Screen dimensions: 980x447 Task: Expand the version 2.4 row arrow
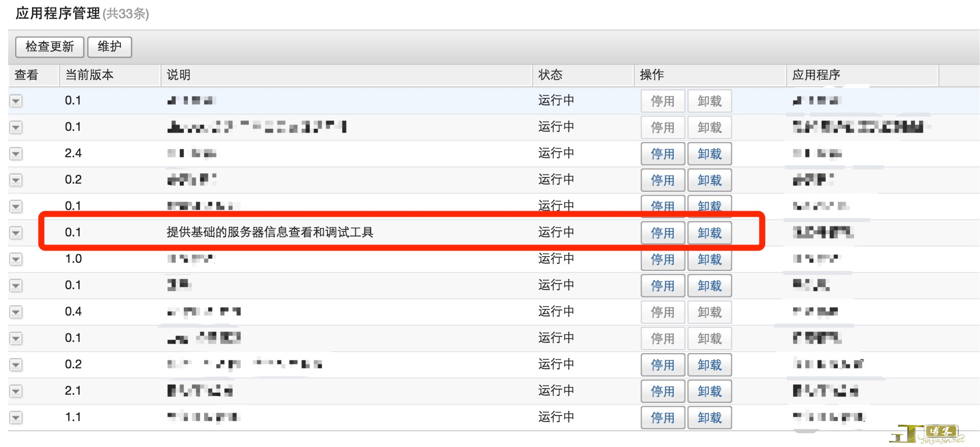[x=16, y=154]
